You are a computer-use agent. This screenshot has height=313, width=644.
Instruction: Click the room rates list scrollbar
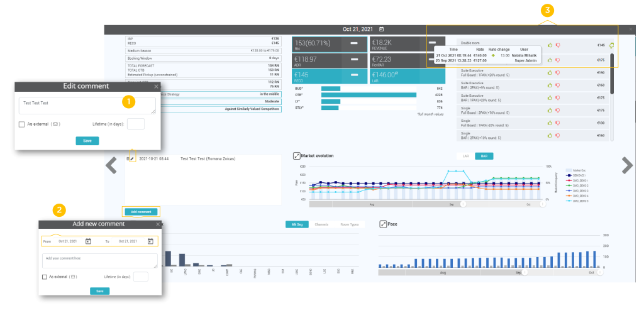click(612, 74)
